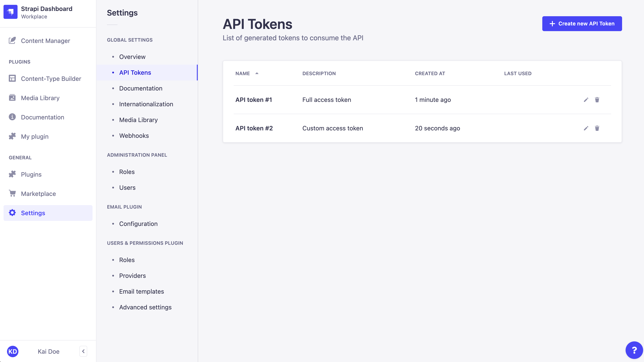The image size is (644, 362).
Task: Open the Media Library plugin icon
Action: (x=12, y=98)
